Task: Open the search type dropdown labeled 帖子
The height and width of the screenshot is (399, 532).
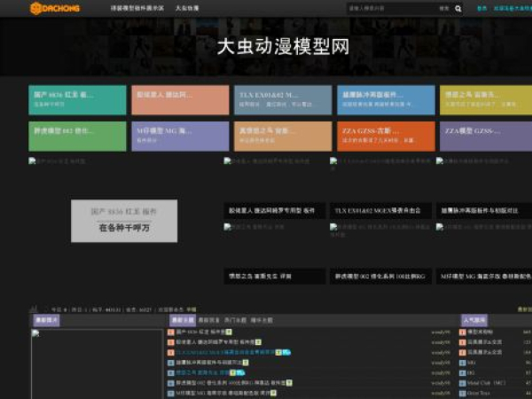Action: (444, 8)
